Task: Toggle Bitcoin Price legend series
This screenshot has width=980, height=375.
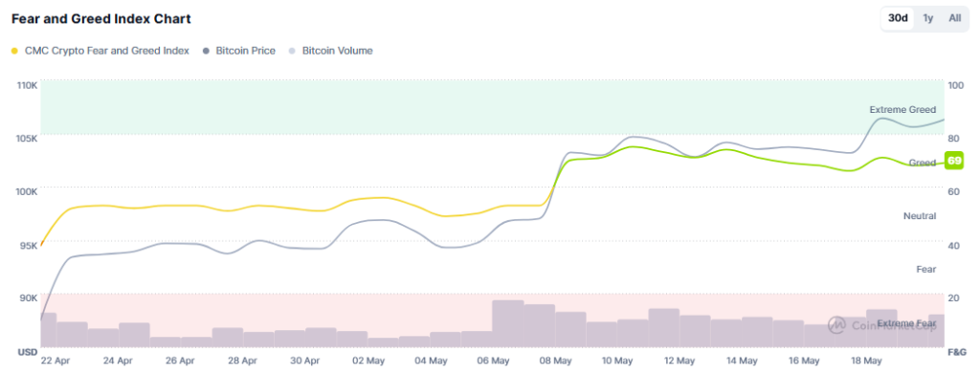Action: pos(238,51)
